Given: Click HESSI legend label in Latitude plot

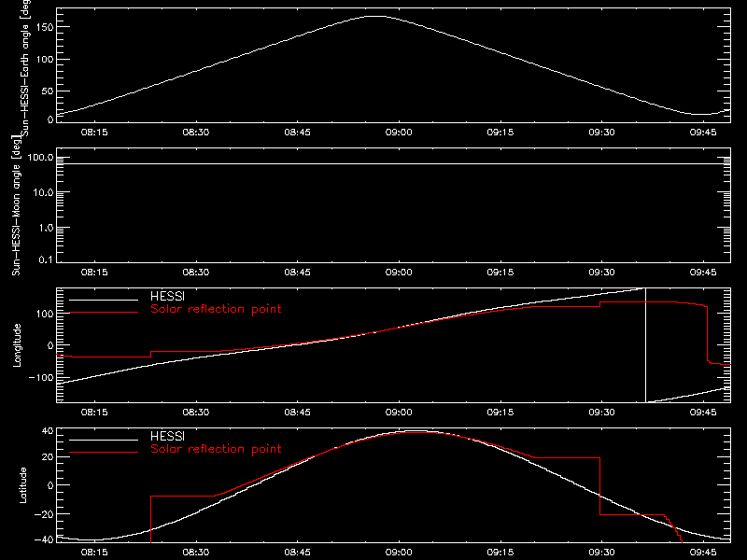Looking at the screenshot, I should pyautogui.click(x=167, y=436).
